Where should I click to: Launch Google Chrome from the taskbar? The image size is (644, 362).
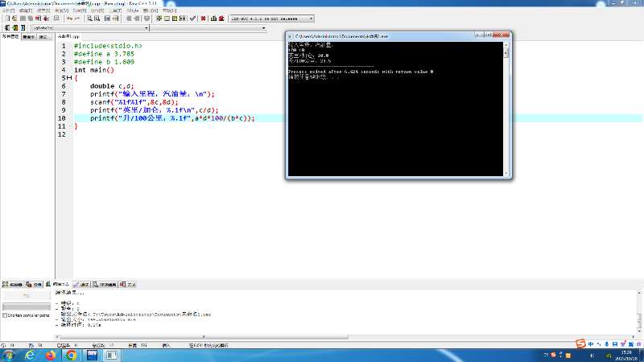71,356
